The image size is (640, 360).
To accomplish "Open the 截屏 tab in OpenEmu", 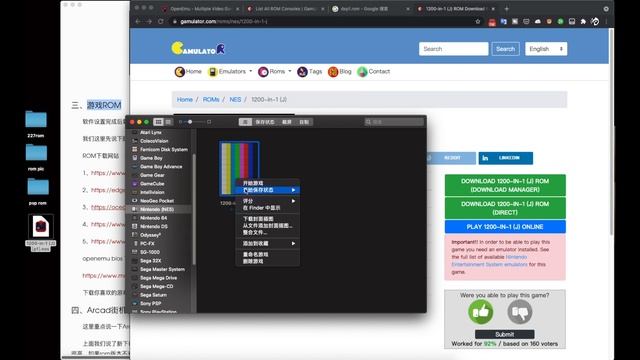I will coord(287,122).
